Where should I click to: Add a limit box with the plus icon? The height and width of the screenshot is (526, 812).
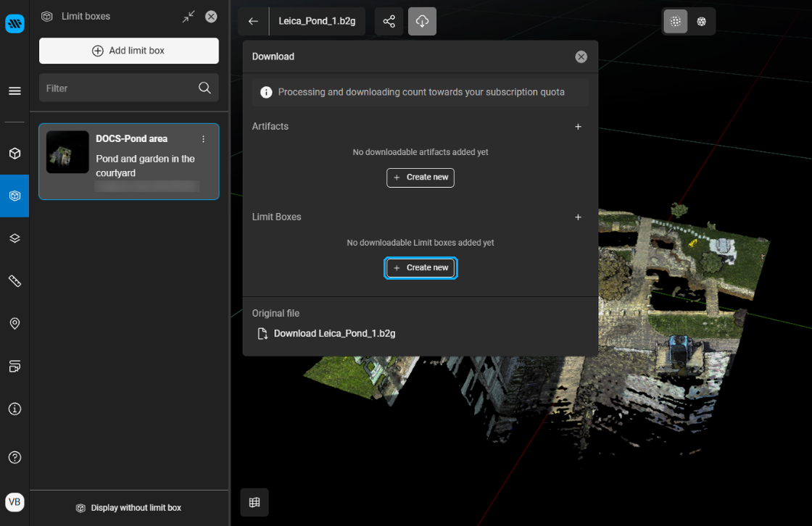pos(578,217)
